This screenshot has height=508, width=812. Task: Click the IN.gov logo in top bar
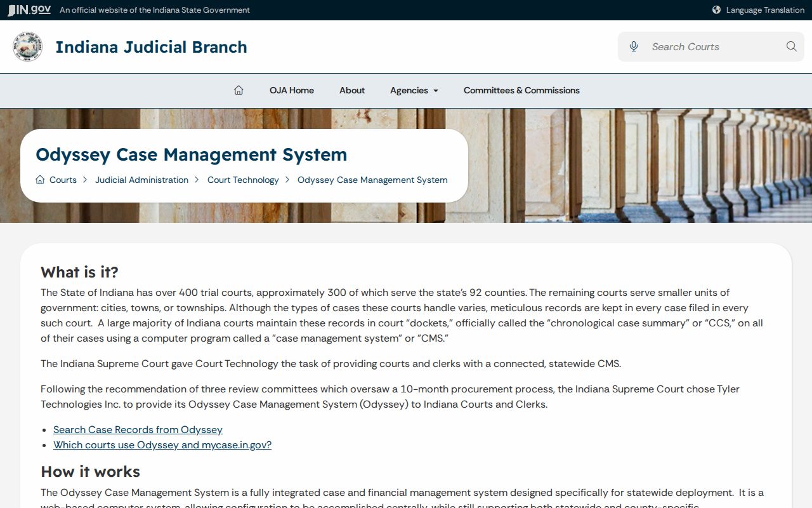(x=29, y=10)
